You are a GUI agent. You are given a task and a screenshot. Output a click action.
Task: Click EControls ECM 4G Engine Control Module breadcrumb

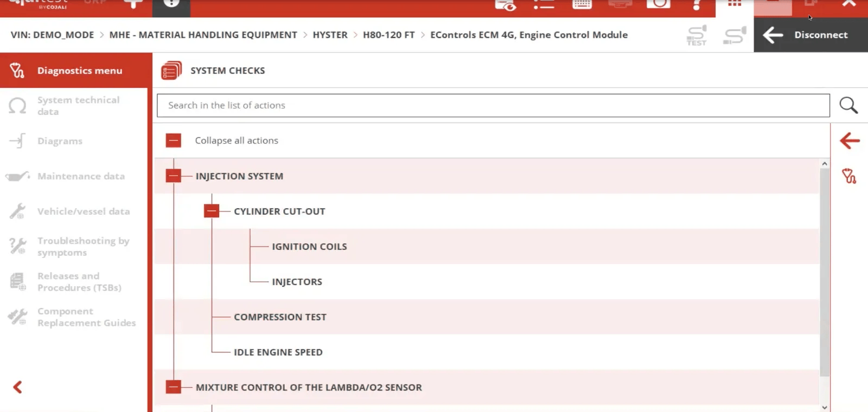pyautogui.click(x=529, y=35)
